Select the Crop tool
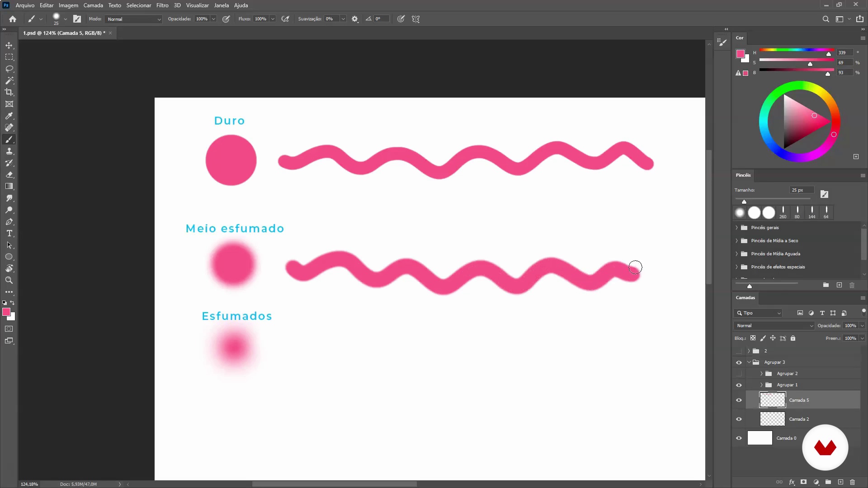The width and height of the screenshot is (868, 488). pos(9,92)
